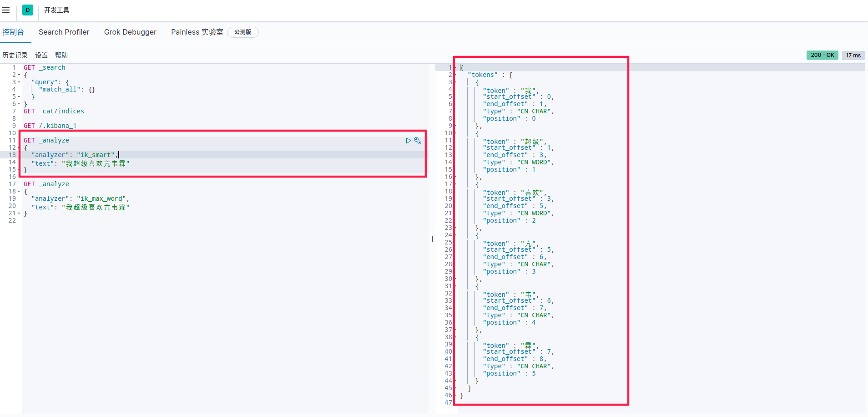Click the 200 - OK status badge

pos(823,55)
